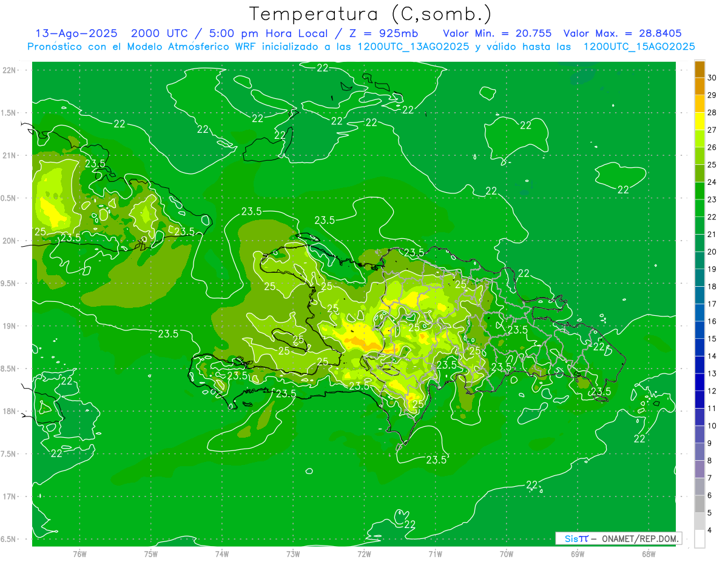Click the "22N" latitude axis label
The width and height of the screenshot is (728, 562).
[x=10, y=70]
